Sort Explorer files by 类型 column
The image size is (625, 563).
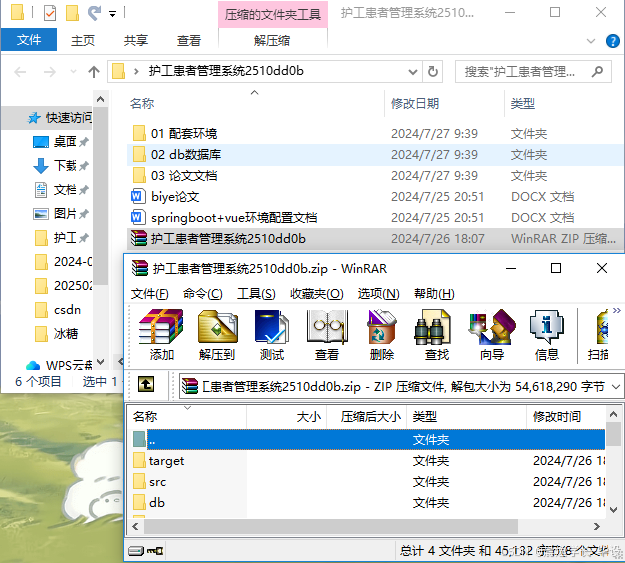click(x=523, y=104)
